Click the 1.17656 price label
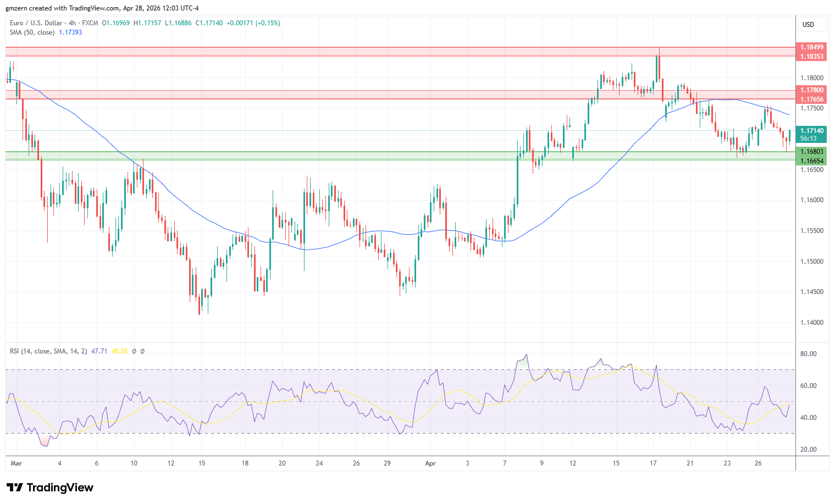Viewport: 835px width, 504px height. [811, 99]
